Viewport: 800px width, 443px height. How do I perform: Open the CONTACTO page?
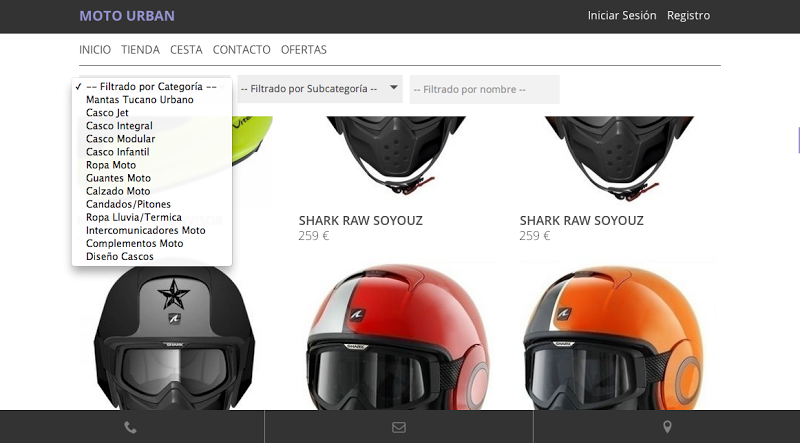[x=241, y=50]
